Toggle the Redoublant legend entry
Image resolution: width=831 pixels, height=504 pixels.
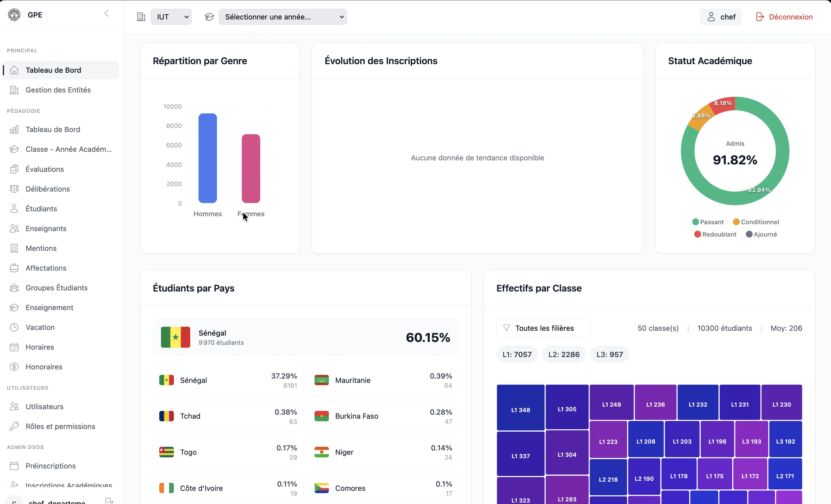coord(715,234)
